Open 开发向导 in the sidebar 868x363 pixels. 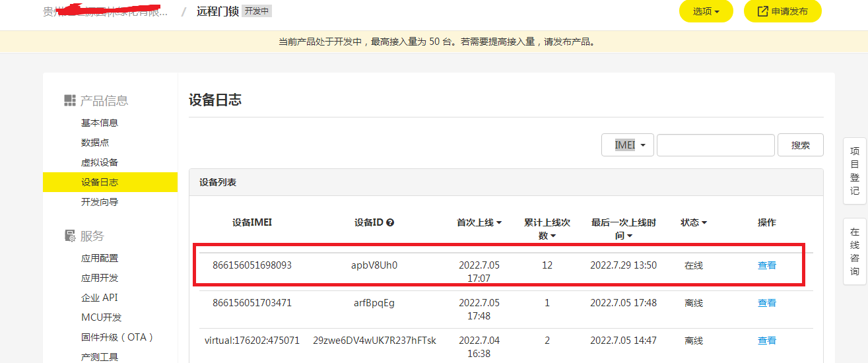pos(100,202)
